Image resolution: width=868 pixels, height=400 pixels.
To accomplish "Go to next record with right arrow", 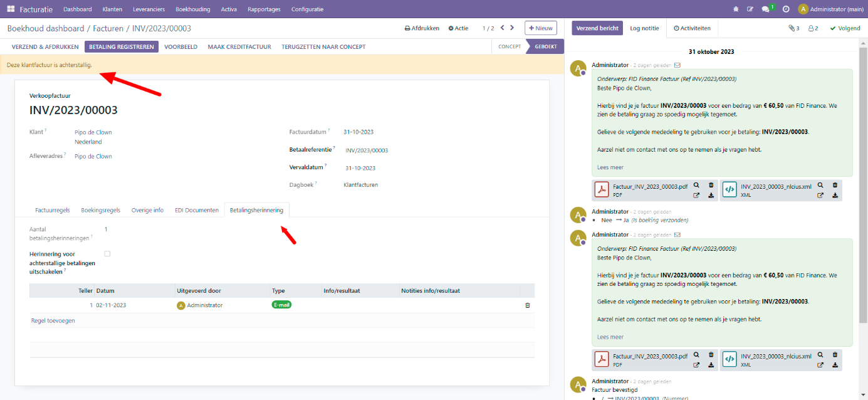I will pyautogui.click(x=512, y=28).
